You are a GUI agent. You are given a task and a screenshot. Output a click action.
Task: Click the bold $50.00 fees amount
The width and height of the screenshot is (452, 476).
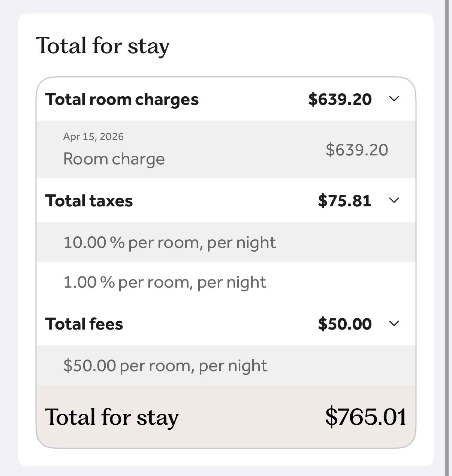[x=344, y=324]
